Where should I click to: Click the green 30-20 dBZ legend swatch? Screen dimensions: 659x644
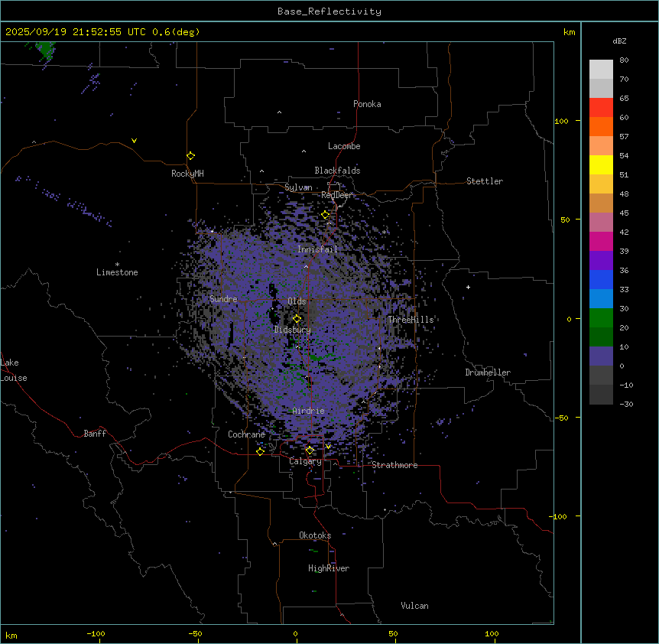(x=601, y=318)
